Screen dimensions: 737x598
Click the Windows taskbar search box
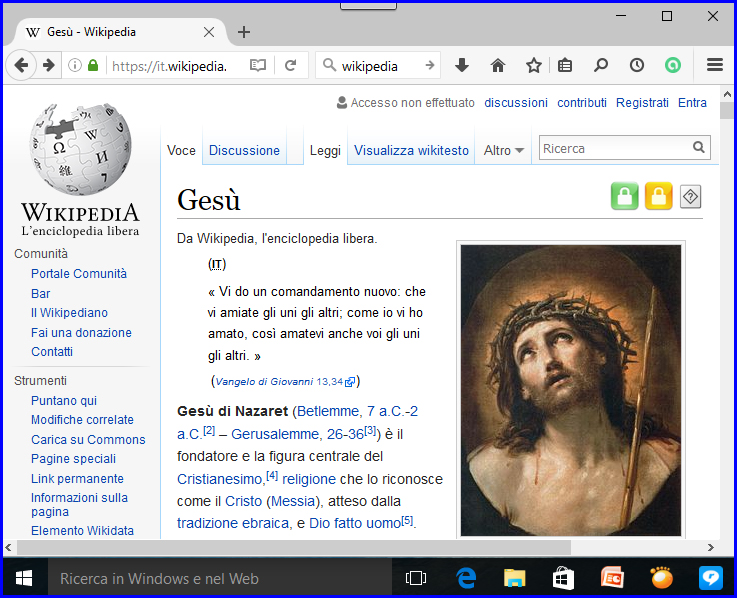[220, 578]
